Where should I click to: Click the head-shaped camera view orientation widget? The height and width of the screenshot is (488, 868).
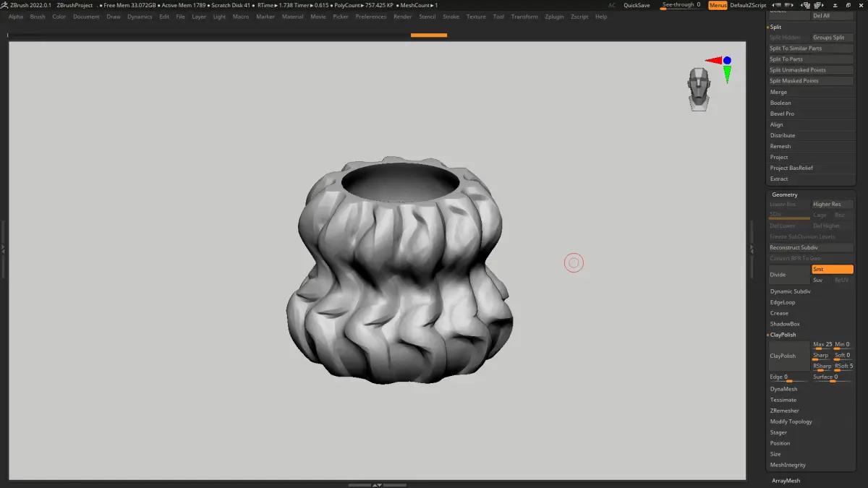coord(698,89)
